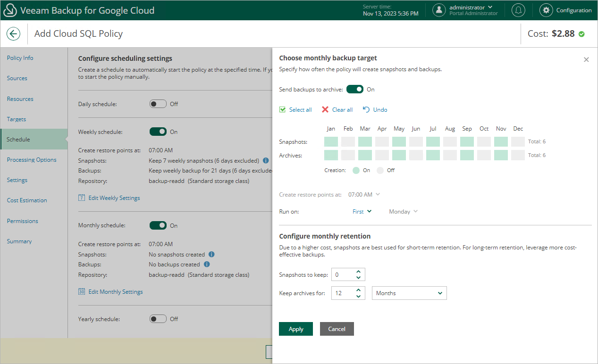Click the administrator user avatar icon

point(439,10)
